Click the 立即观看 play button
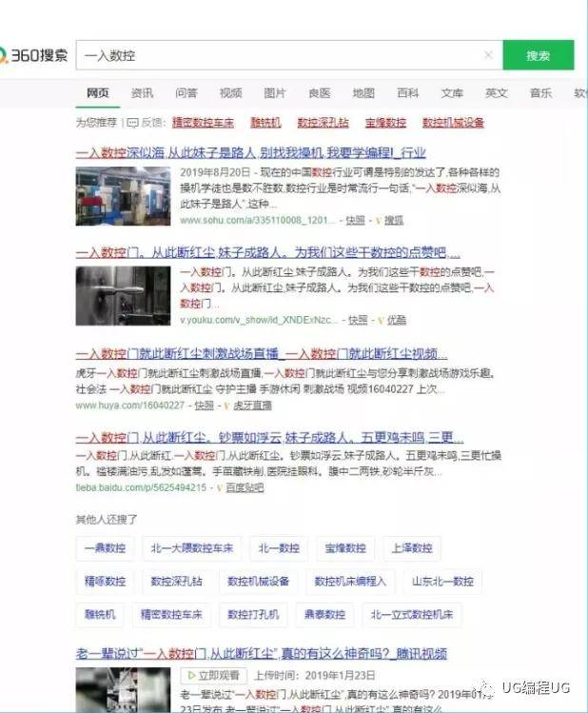Viewport: 588px width, 713px height. pyautogui.click(x=213, y=675)
